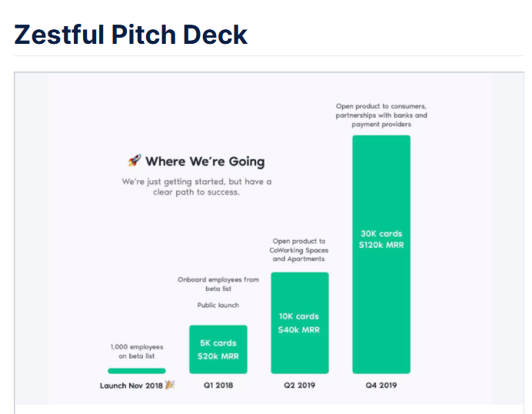Click the Q4 2019 tall green bar
The width and height of the screenshot is (532, 414).
[x=381, y=255]
